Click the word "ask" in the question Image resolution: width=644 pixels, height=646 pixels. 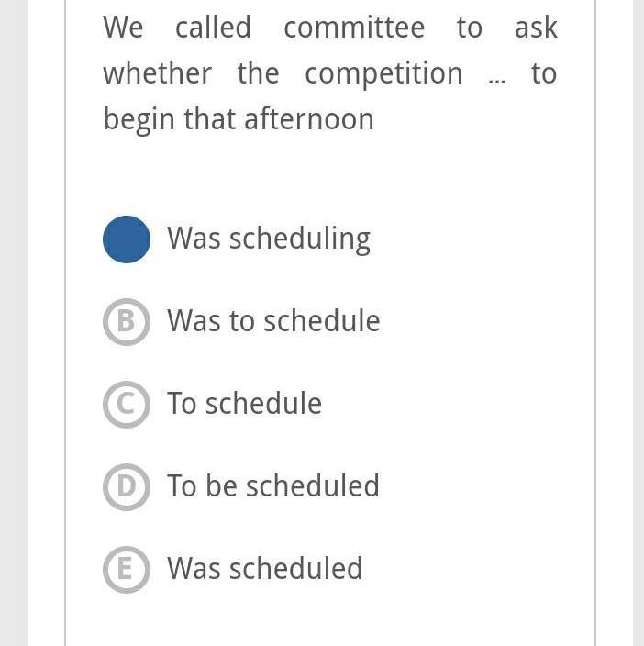click(536, 28)
